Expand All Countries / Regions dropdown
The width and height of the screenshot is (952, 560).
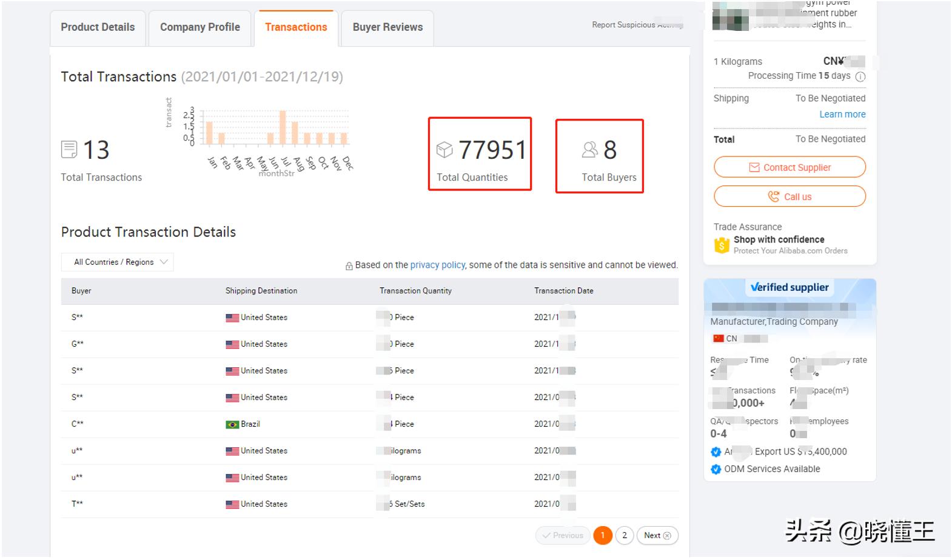pyautogui.click(x=118, y=262)
